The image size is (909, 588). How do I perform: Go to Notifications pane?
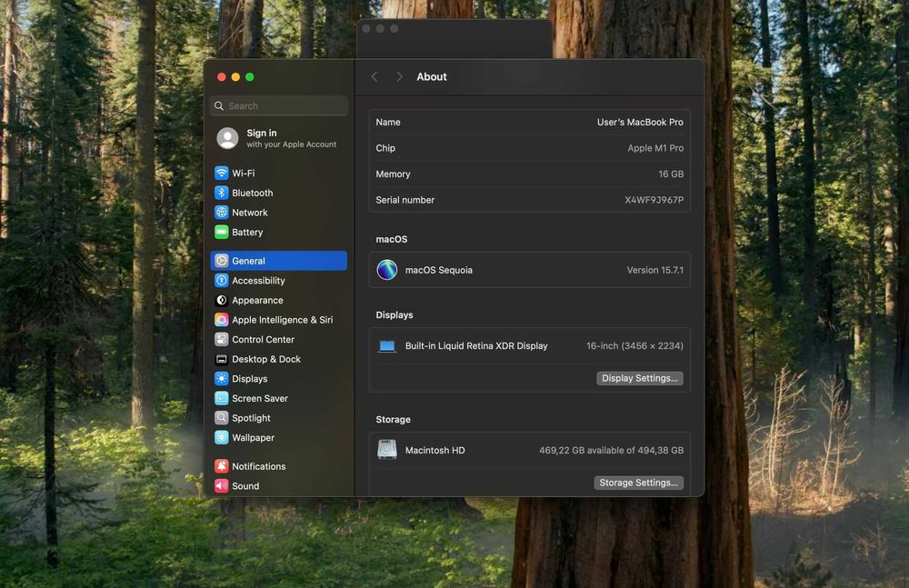(x=258, y=467)
